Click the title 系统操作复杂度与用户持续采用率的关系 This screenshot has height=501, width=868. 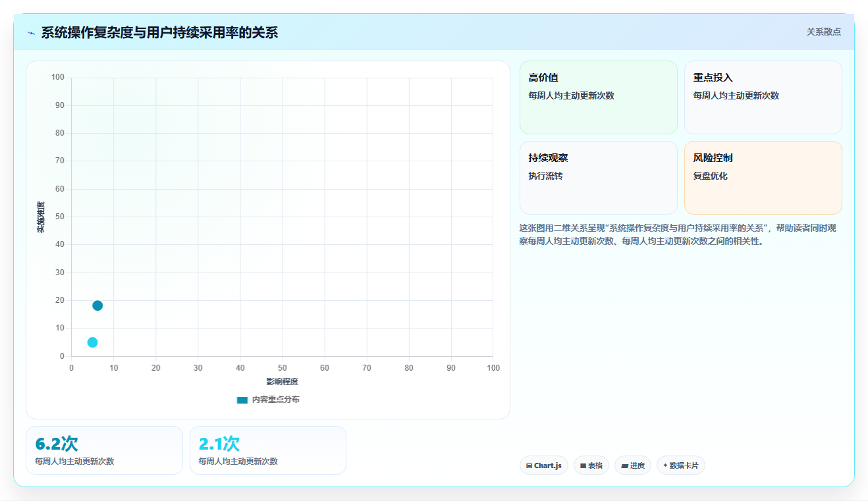pos(159,32)
